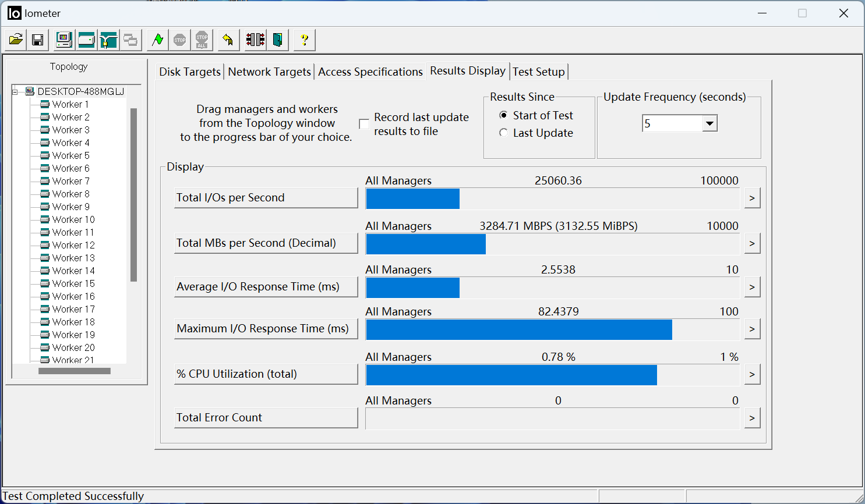Open a test configuration file
This screenshot has height=504, width=865.
16,40
